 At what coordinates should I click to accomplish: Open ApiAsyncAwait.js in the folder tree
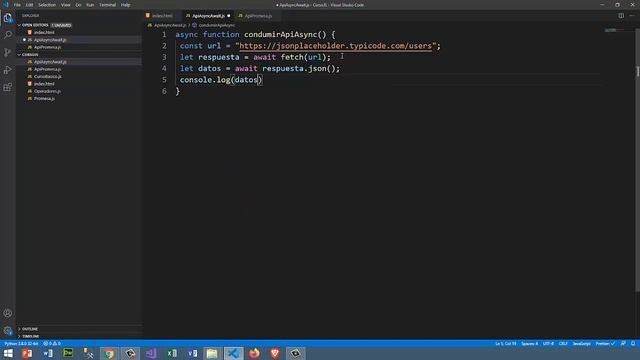[x=50, y=62]
